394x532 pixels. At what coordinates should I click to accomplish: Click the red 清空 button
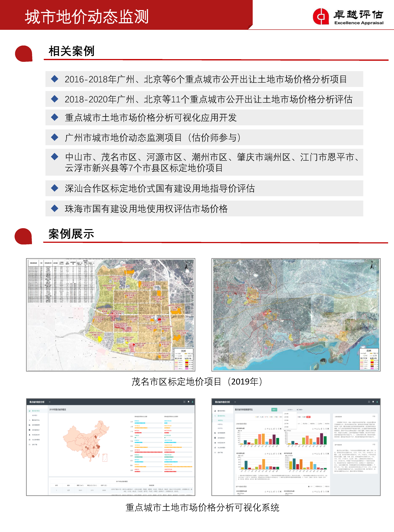[x=308, y=417]
